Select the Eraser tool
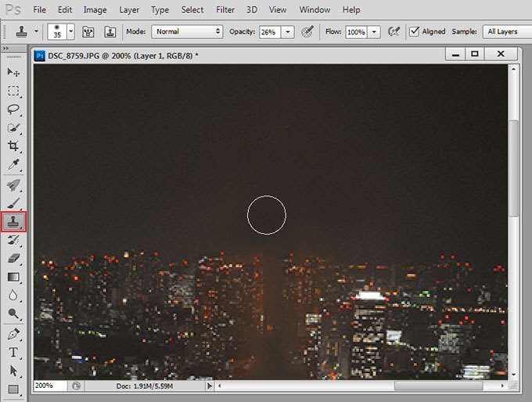This screenshot has width=532, height=402. click(13, 259)
